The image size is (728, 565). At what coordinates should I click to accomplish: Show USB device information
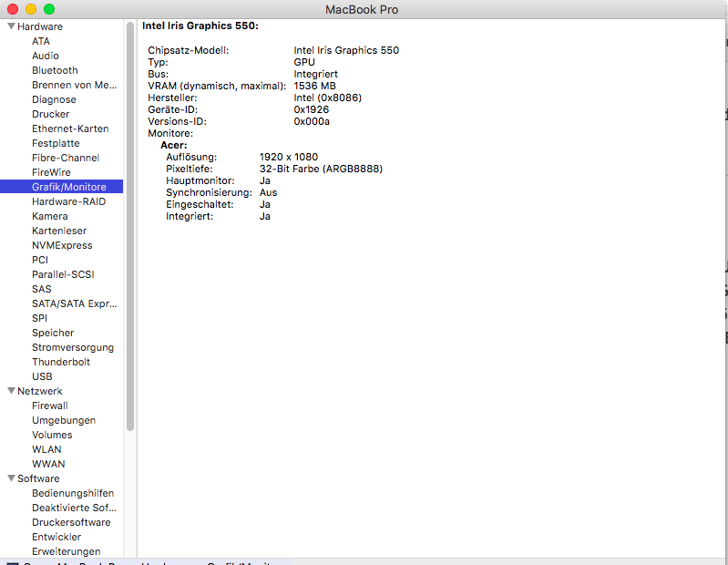[42, 376]
